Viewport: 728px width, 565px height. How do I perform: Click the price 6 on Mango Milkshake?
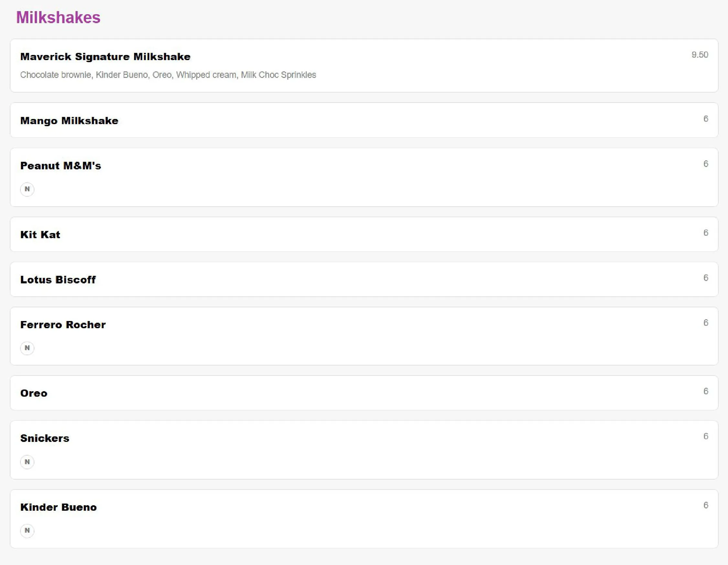coord(706,119)
